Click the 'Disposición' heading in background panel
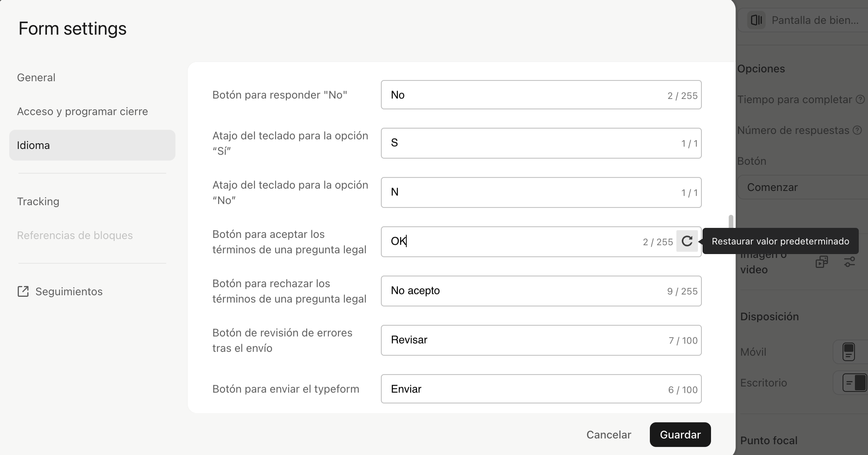Viewport: 868px width, 455px height. click(x=770, y=316)
